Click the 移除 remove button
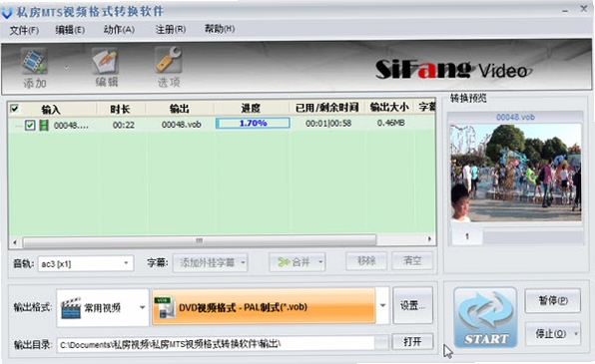Image resolution: width=595 pixels, height=364 pixels. [x=366, y=260]
